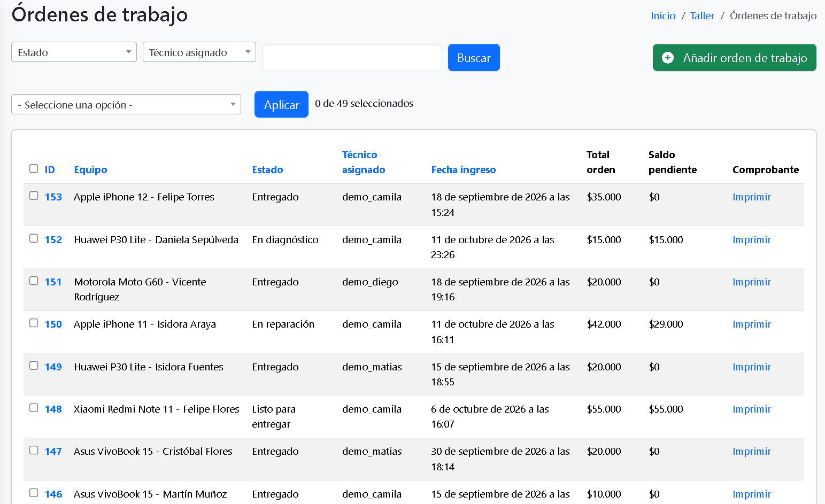The image size is (825, 504).
Task: Sort by Técnico asignado column header
Action: [364, 162]
